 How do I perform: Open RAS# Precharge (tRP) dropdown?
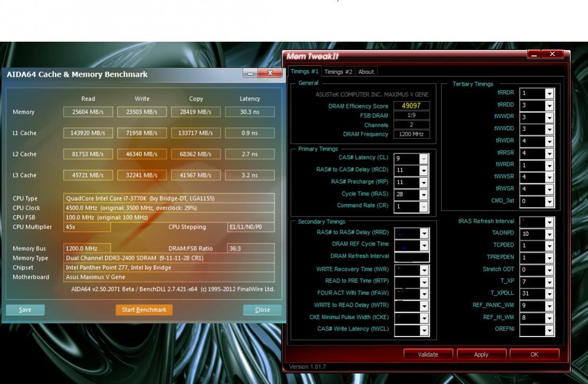[x=424, y=182]
